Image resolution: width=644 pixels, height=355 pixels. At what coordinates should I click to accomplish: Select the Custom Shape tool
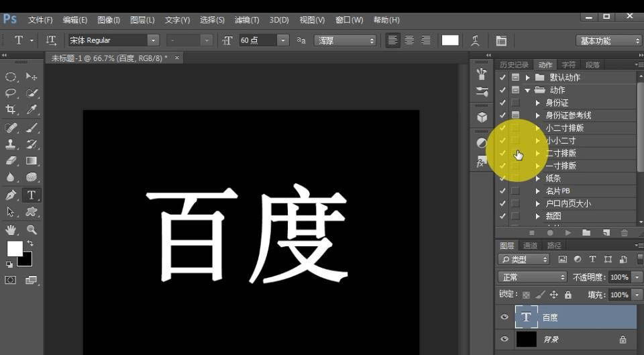pyautogui.click(x=32, y=211)
